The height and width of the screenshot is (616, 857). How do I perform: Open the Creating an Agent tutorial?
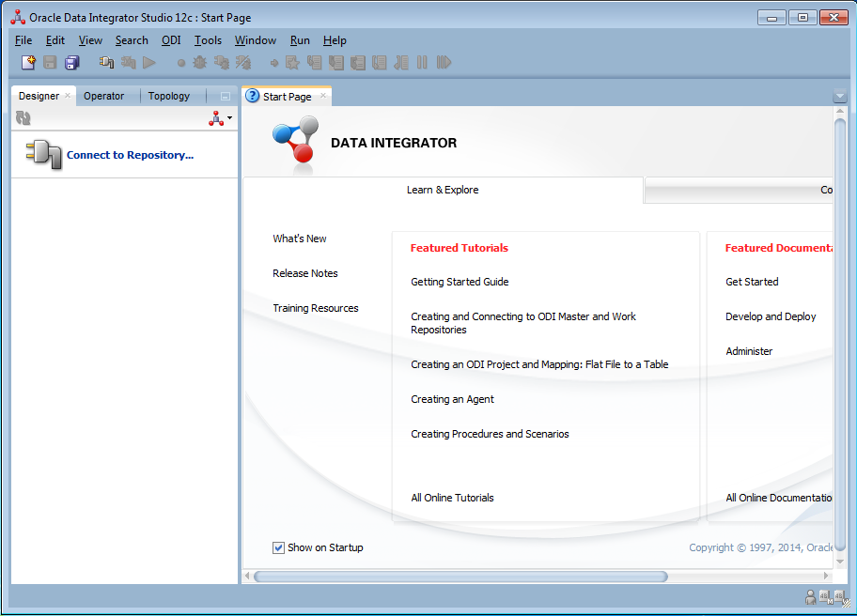[x=452, y=399]
